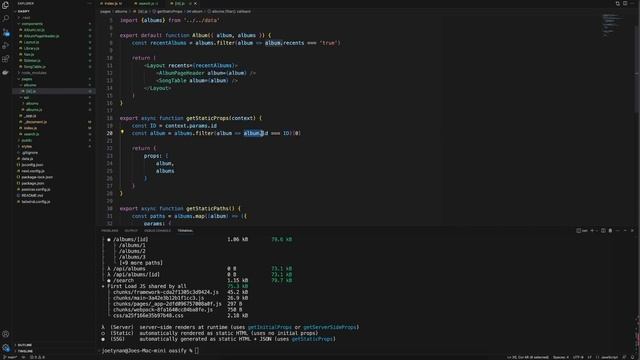Image resolution: width=640 pixels, height=360 pixels.
Task: Open the Accounts icon in activity bar
Action: click(x=6, y=334)
